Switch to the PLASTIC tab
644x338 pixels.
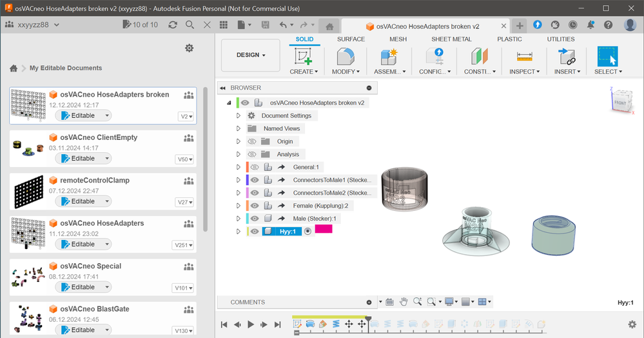click(509, 39)
